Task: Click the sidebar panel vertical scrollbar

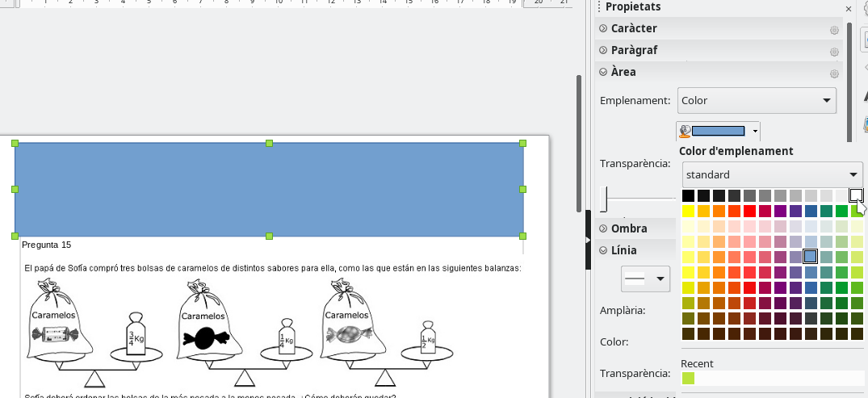Action: click(848, 82)
